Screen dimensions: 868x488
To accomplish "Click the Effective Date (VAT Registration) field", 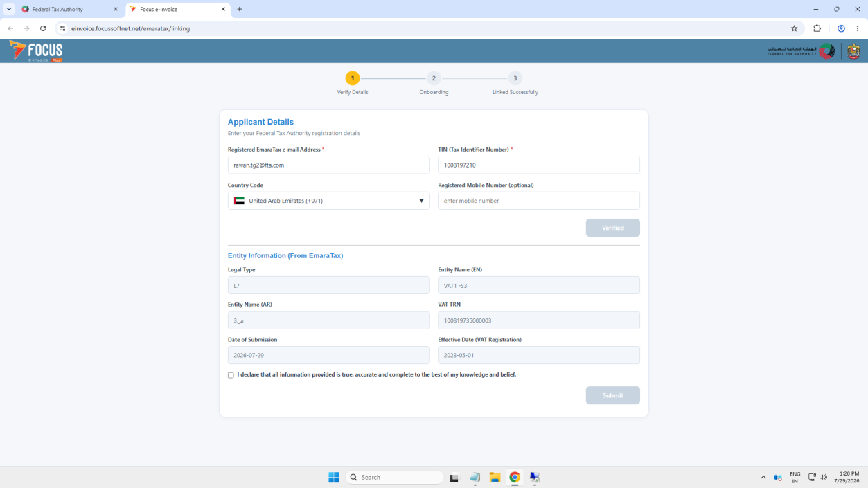I will [x=539, y=355].
